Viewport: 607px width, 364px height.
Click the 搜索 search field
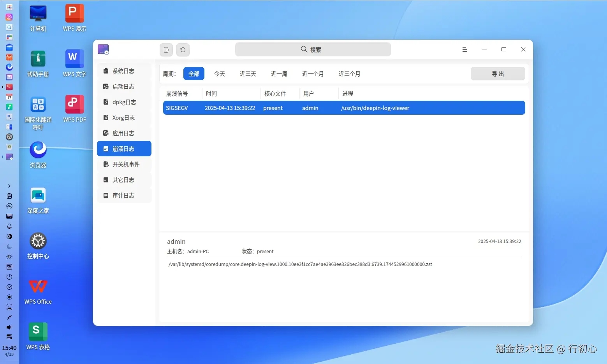313,50
